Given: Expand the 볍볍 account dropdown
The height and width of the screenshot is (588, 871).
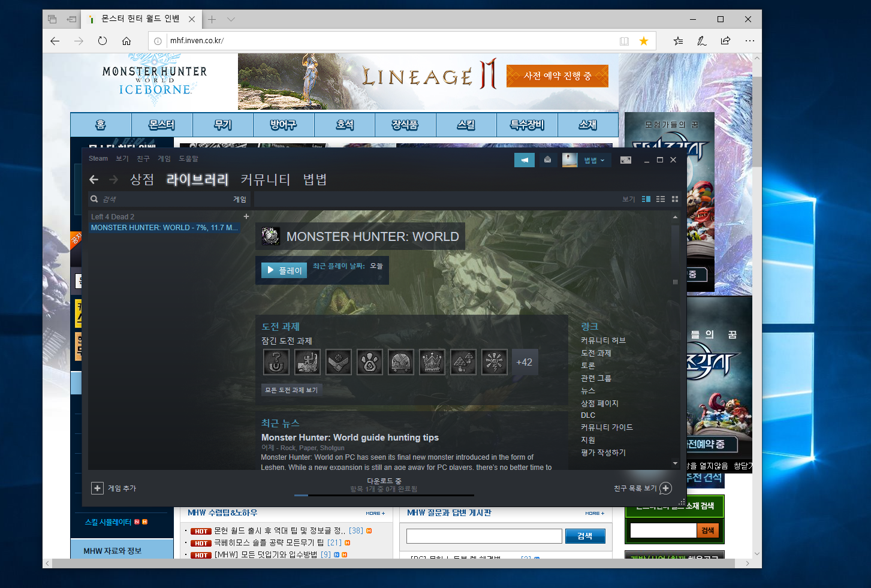Looking at the screenshot, I should pyautogui.click(x=595, y=160).
